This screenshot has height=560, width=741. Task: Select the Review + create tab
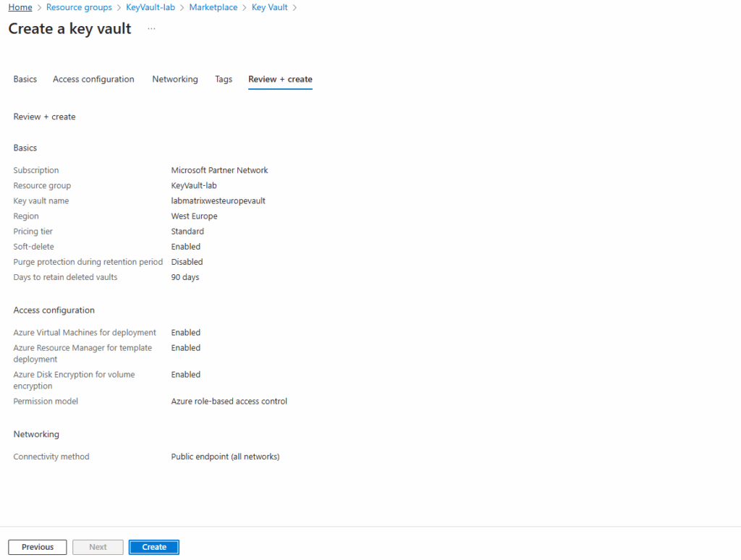[280, 79]
